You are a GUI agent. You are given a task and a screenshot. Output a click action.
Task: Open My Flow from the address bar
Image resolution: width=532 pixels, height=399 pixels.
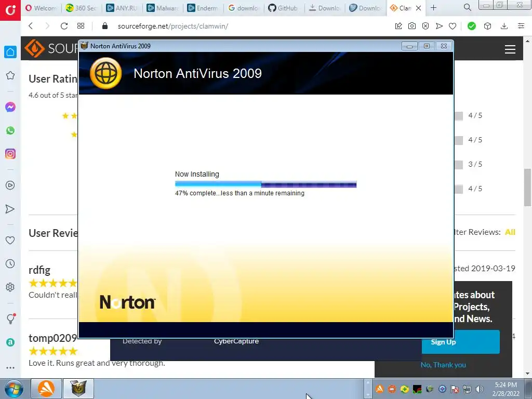[x=439, y=26]
